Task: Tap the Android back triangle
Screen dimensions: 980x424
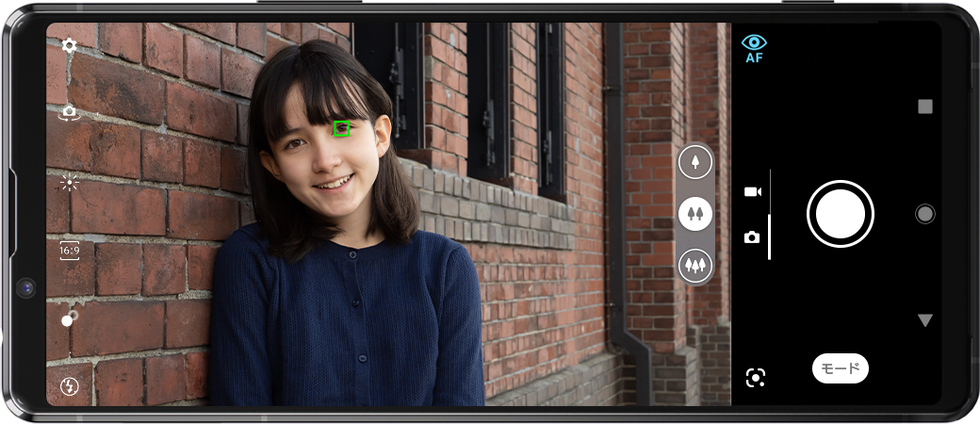Action: tap(924, 320)
